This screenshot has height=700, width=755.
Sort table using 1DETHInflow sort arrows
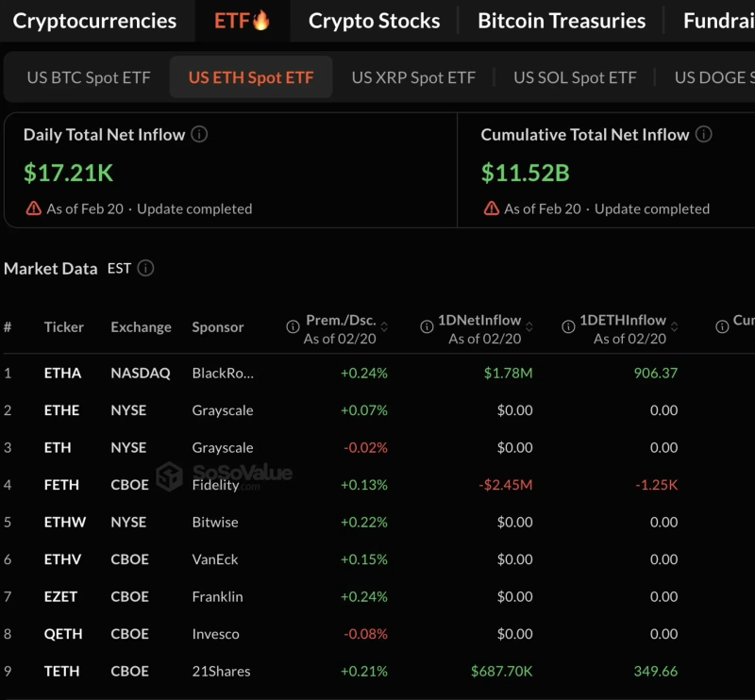point(674,326)
